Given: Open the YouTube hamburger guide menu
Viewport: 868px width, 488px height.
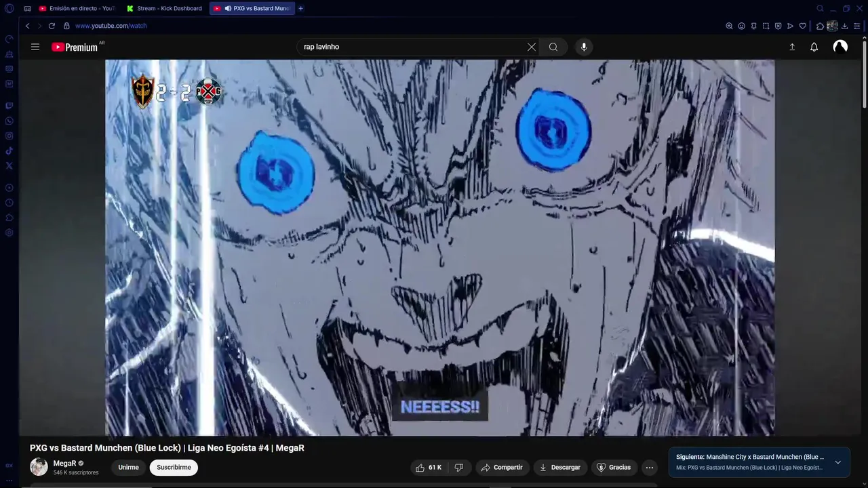Looking at the screenshot, I should [35, 47].
